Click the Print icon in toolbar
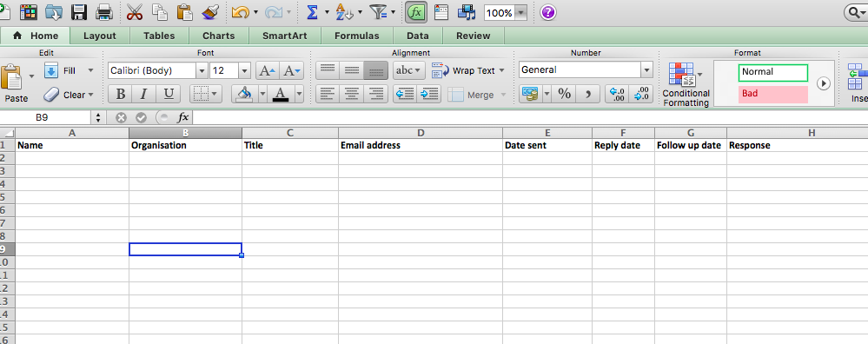 coord(104,11)
